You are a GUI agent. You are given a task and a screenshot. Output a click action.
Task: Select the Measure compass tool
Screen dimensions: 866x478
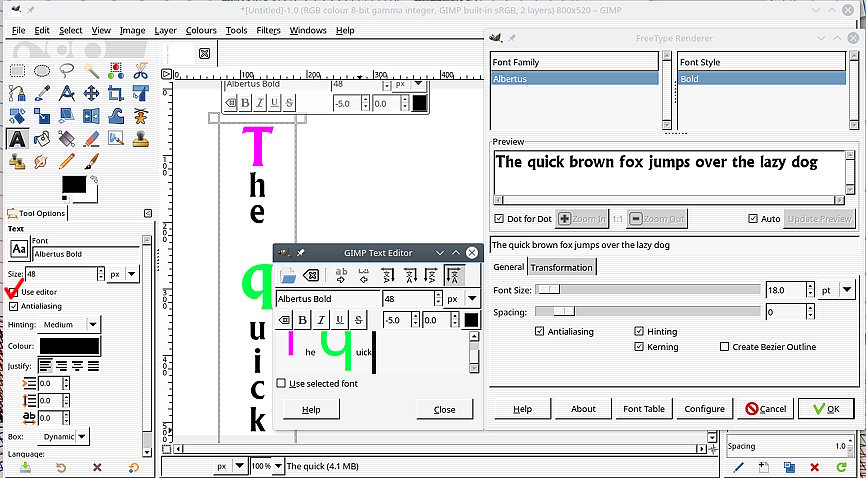pyautogui.click(x=67, y=93)
